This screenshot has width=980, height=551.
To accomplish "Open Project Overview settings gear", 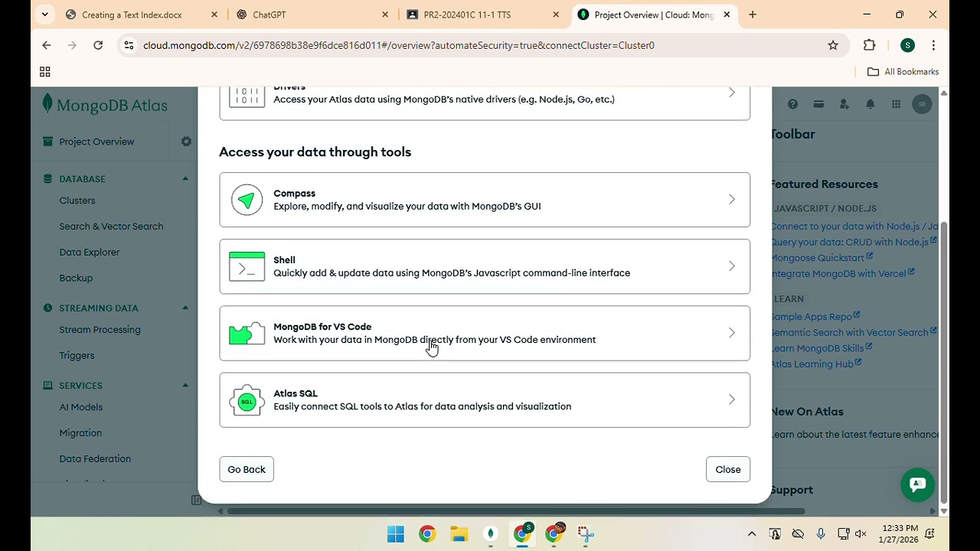I will (186, 142).
